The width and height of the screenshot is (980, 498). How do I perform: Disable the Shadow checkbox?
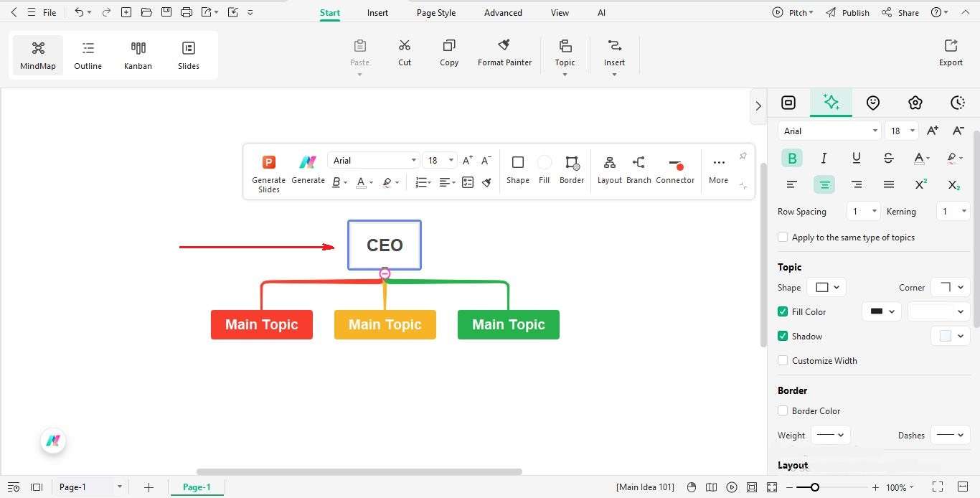[x=783, y=336]
